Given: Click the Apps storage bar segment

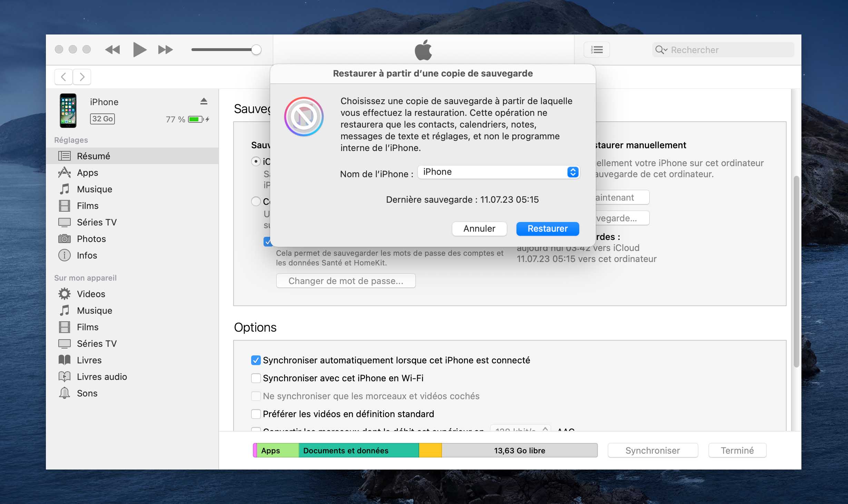Looking at the screenshot, I should tap(278, 450).
